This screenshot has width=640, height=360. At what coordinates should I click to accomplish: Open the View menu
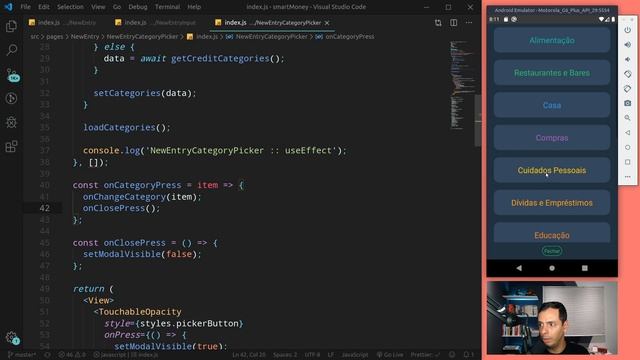[98, 7]
